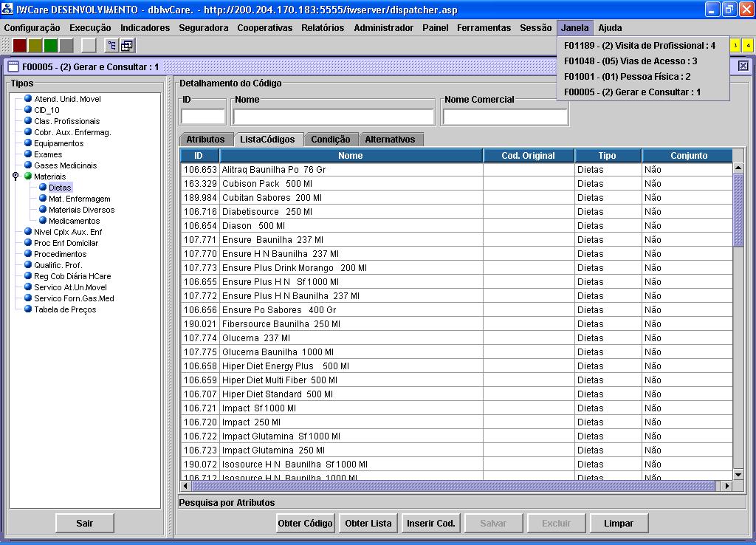
Task: Select the blue bullet beside Medicamentos
Action: 43,221
